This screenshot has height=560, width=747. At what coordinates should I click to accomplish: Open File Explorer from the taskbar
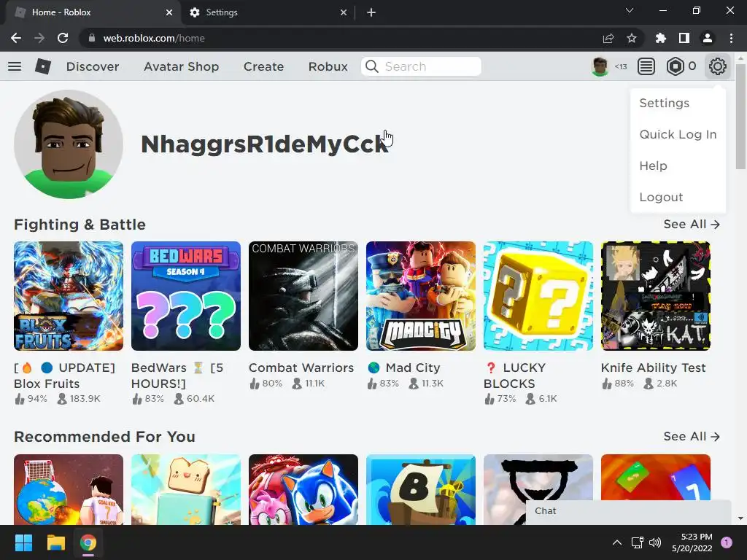coord(55,542)
